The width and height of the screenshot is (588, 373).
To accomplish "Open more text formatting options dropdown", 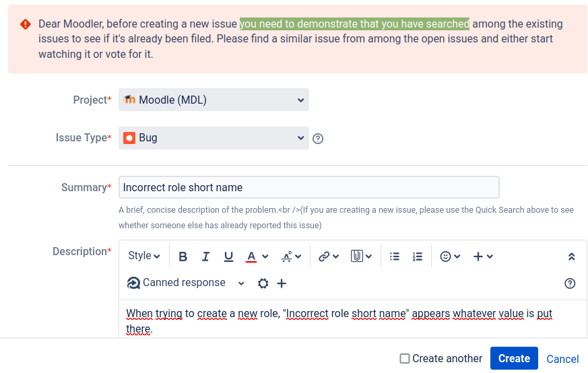I will [291, 257].
